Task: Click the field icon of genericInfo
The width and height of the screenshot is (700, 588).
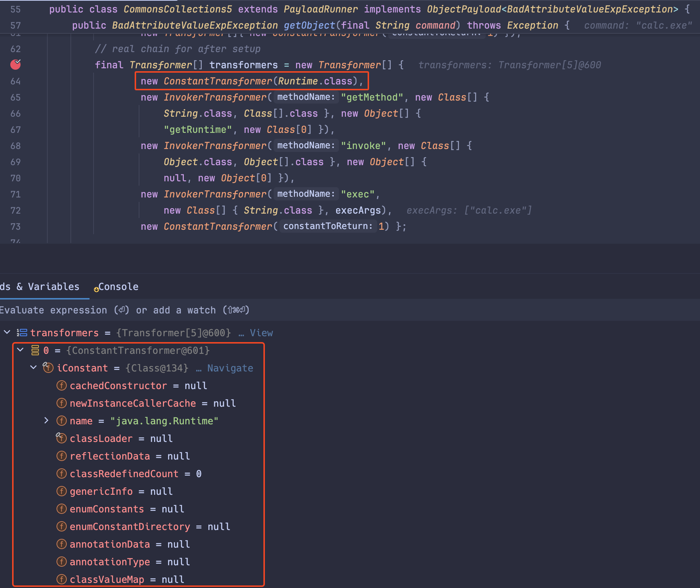Action: 61,491
